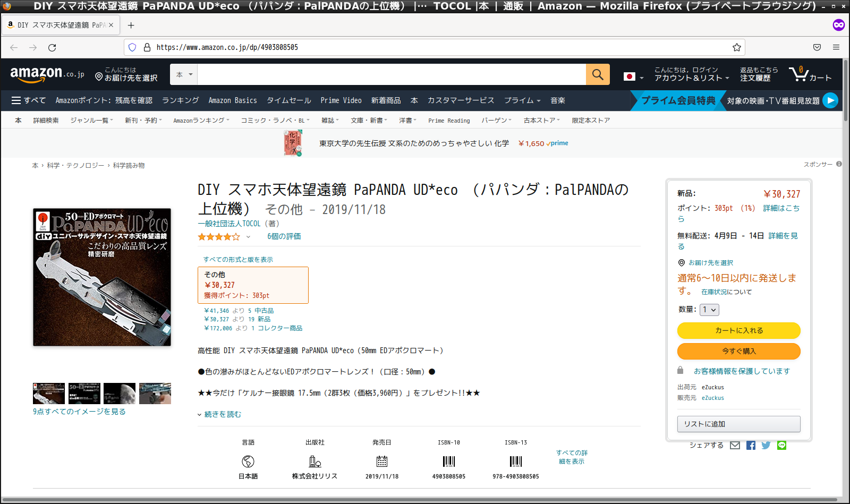This screenshot has height=504, width=850.
Task: Click the site padlock icon
Action: click(147, 47)
